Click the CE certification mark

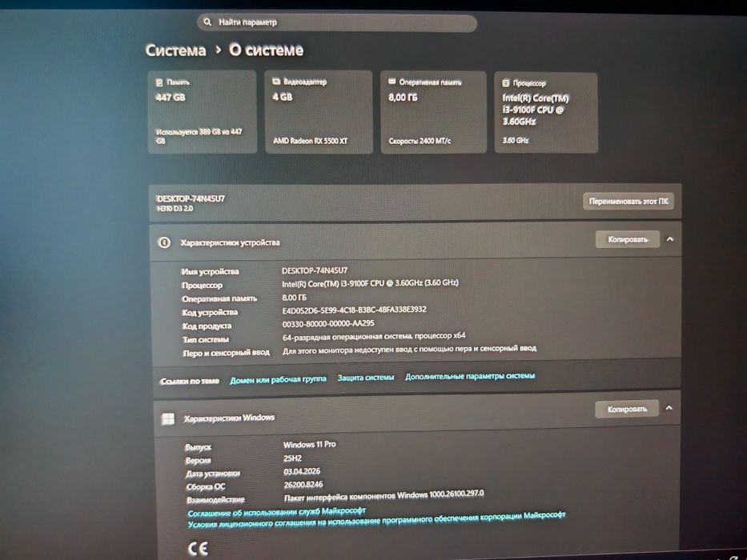[198, 548]
